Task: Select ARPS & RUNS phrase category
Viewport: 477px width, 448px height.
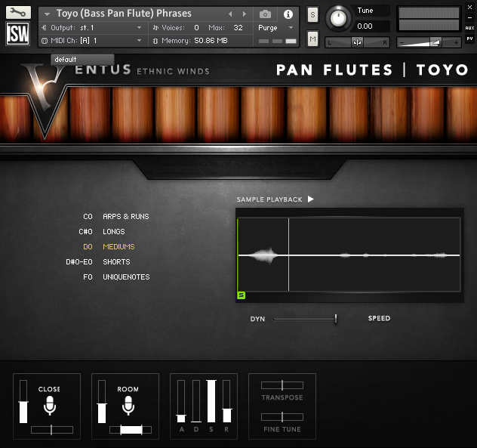Action: (x=126, y=217)
